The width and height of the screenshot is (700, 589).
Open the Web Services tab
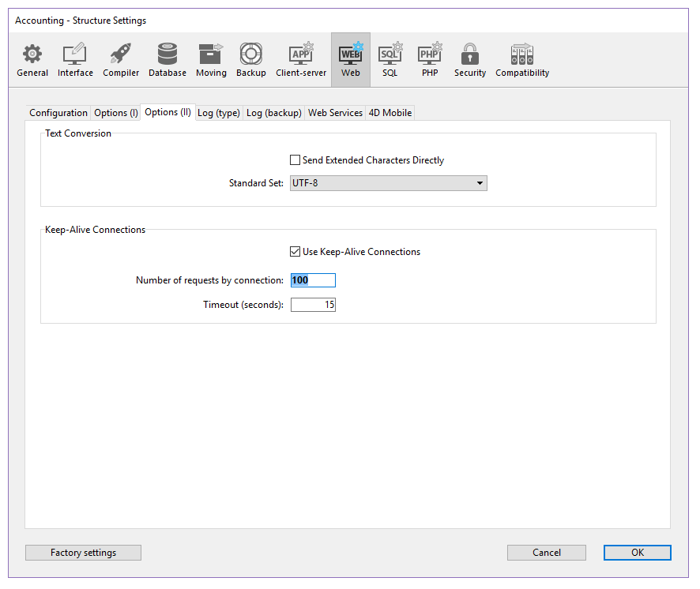(335, 113)
